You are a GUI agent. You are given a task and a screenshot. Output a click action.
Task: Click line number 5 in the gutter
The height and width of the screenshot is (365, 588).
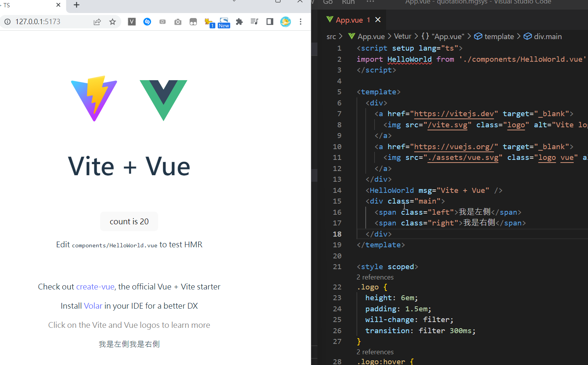pyautogui.click(x=339, y=92)
